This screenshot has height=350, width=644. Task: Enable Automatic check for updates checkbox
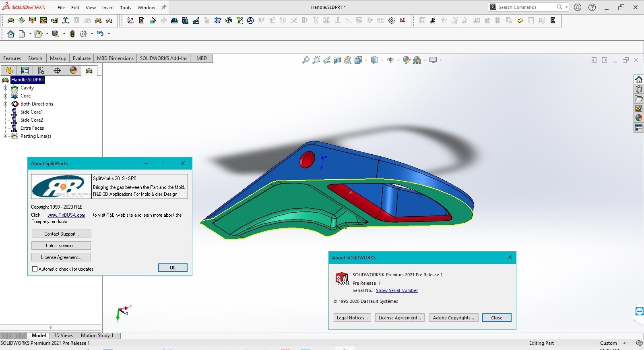click(35, 269)
